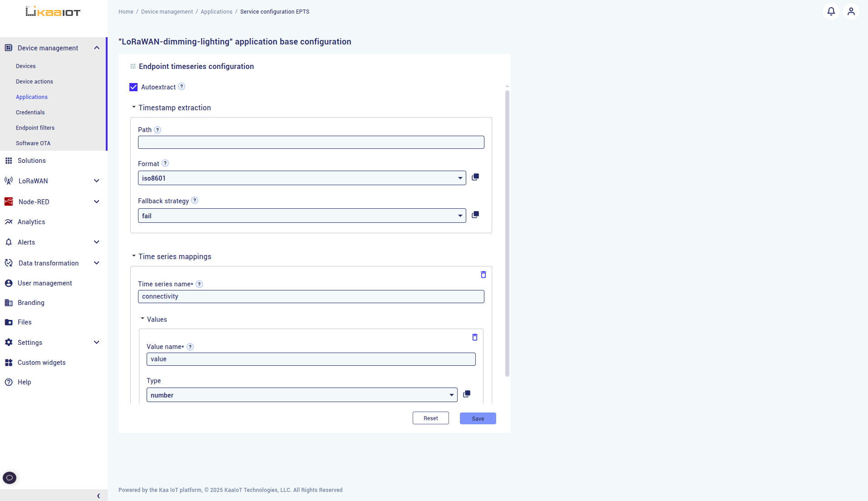Click the user profile icon
The width and height of the screenshot is (868, 501).
coord(851,11)
